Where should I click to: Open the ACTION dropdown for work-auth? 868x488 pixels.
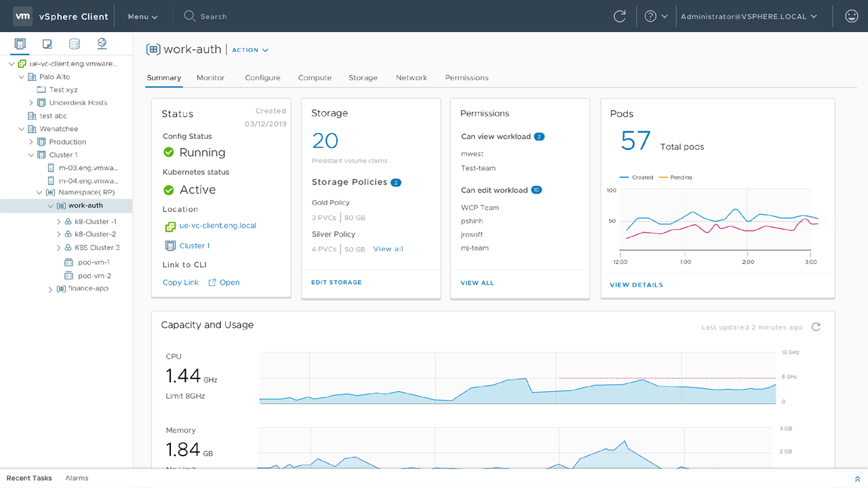248,49
